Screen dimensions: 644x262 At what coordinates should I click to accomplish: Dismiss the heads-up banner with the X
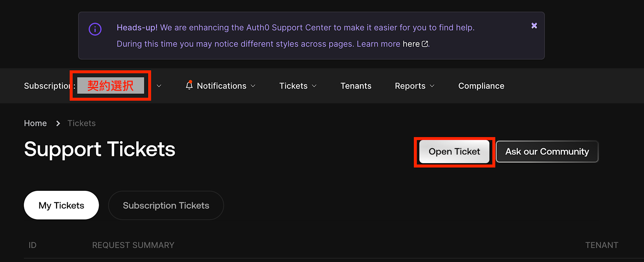tap(534, 26)
